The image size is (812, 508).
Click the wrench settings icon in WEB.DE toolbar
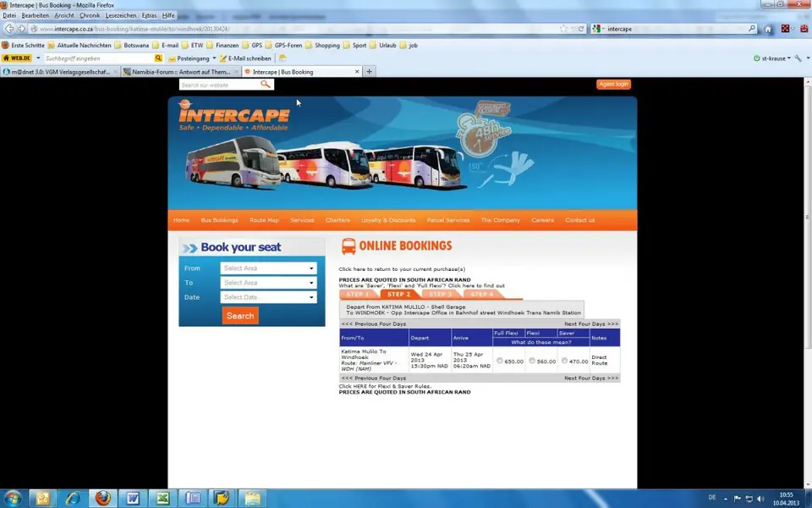[798, 58]
